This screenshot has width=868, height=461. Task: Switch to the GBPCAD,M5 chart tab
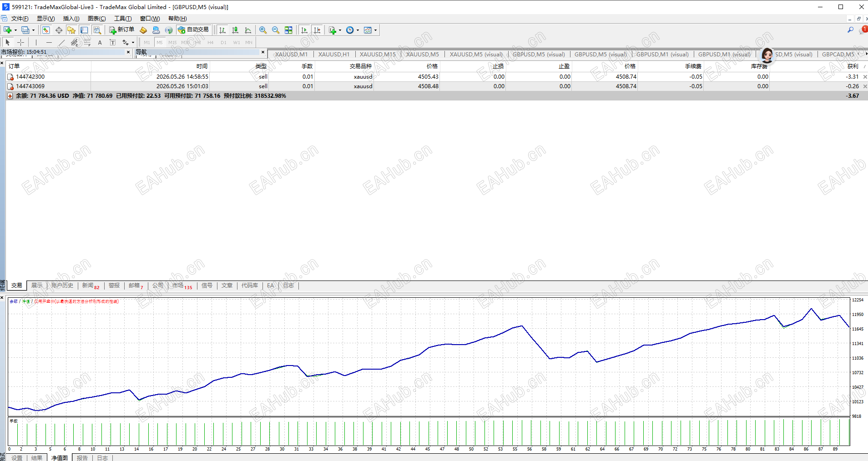(838, 54)
